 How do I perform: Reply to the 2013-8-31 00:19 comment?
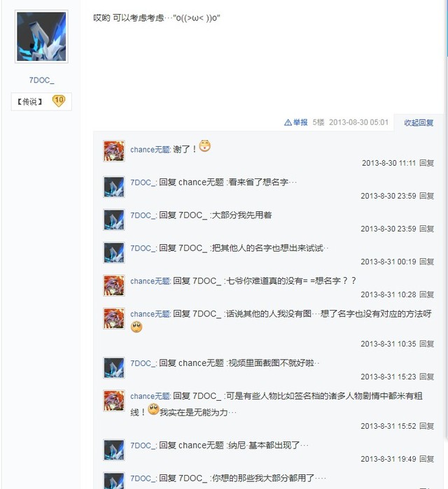(x=426, y=262)
